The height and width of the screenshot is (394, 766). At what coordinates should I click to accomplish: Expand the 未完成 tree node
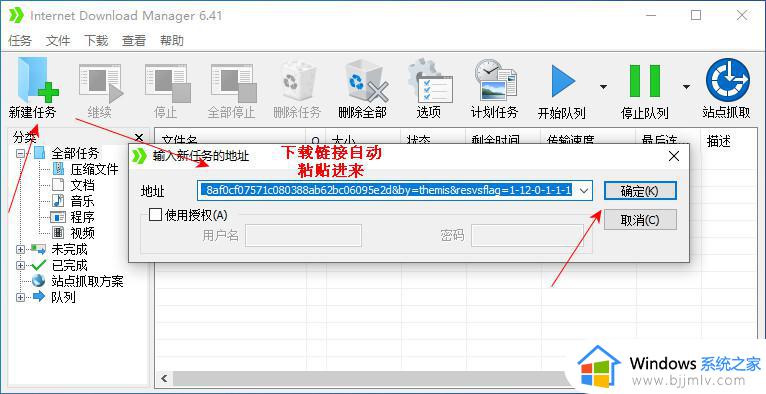20,249
